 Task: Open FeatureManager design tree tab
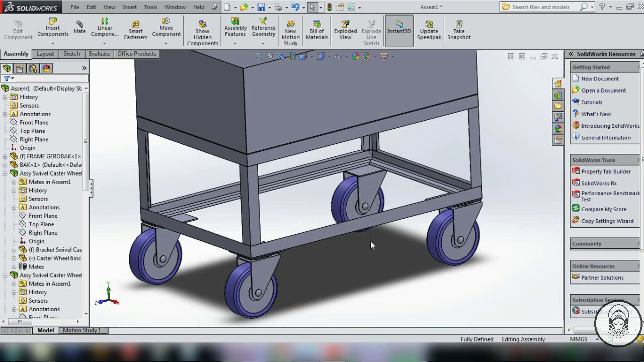click(x=7, y=68)
